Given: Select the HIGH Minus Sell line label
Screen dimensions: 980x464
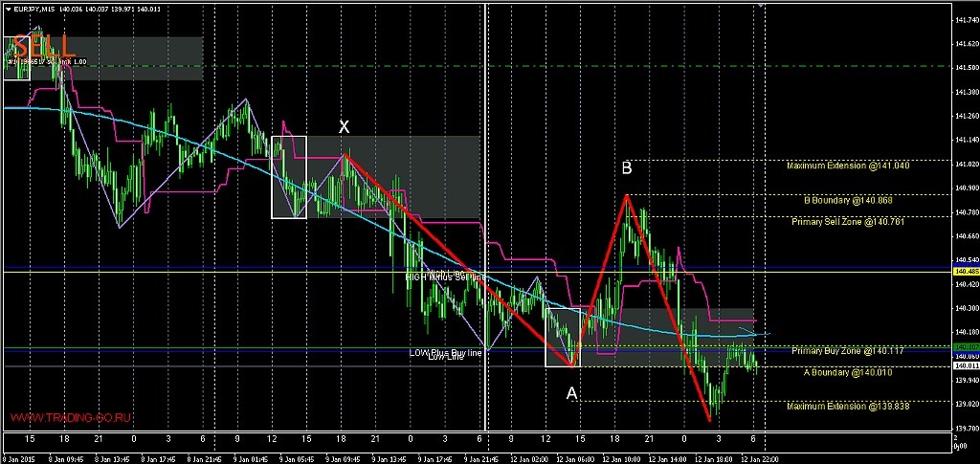Looking at the screenshot, I should (446, 276).
